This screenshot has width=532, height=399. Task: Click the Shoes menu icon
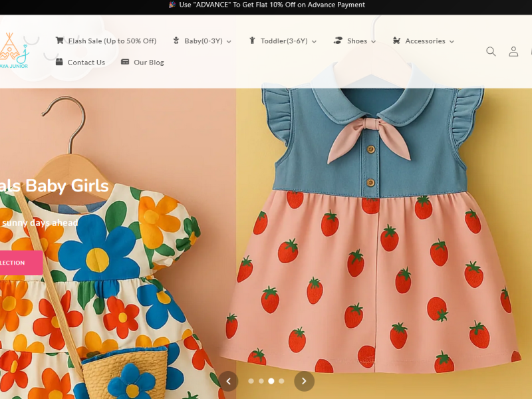tap(338, 41)
